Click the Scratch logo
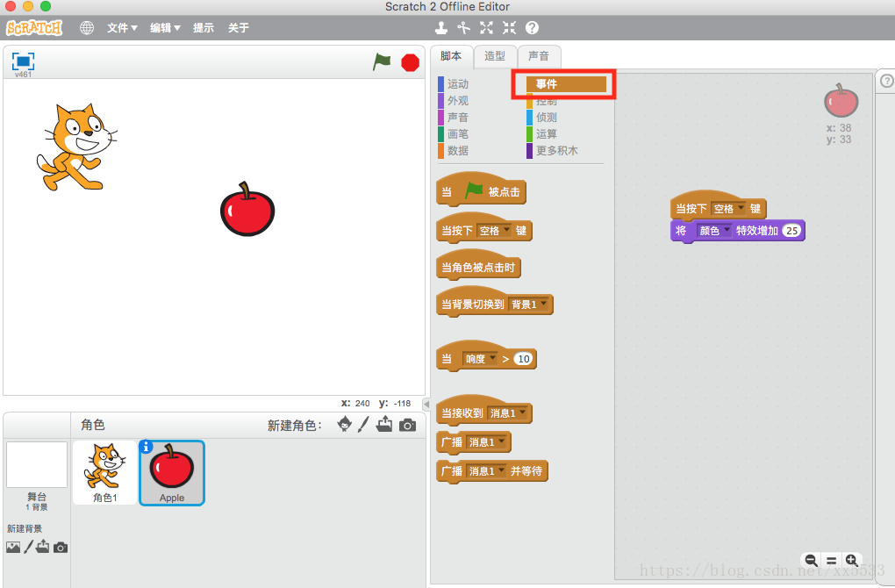Image resolution: width=895 pixels, height=588 pixels. click(34, 27)
